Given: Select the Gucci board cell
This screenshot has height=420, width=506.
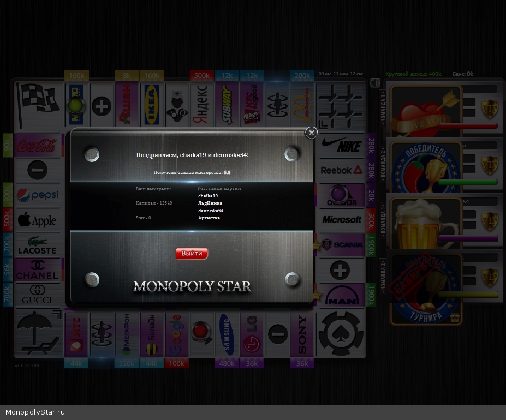Looking at the screenshot, I should (38, 295).
